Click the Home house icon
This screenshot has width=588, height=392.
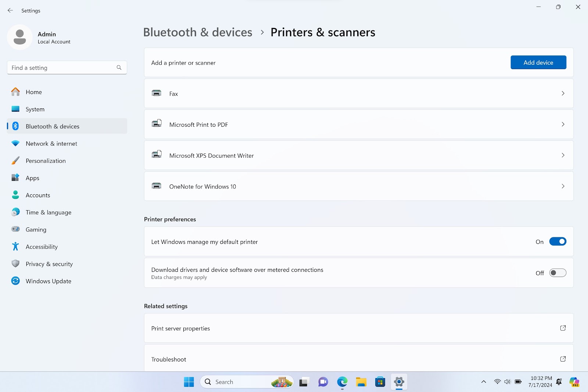click(x=15, y=92)
